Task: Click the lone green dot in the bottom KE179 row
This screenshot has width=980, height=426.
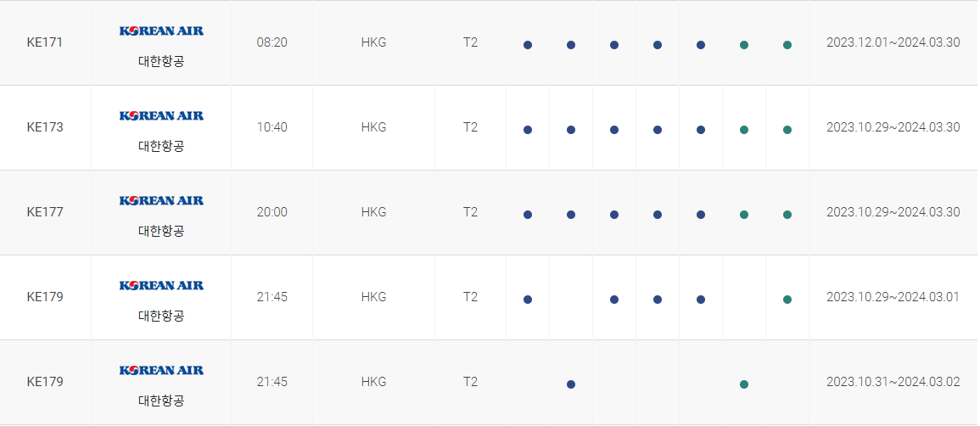Action: (744, 384)
